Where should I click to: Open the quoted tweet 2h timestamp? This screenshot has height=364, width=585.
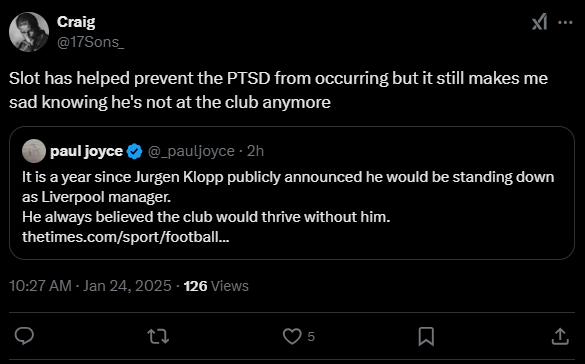pyautogui.click(x=256, y=151)
